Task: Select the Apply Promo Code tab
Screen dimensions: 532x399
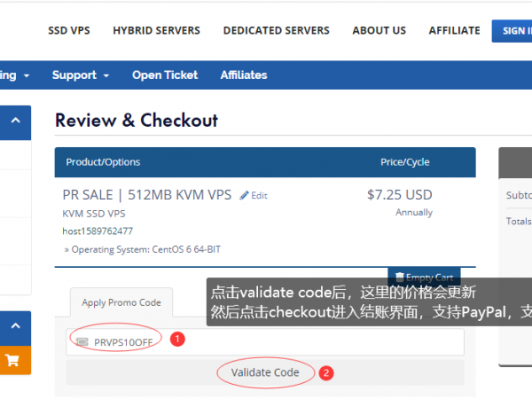Action: (121, 302)
